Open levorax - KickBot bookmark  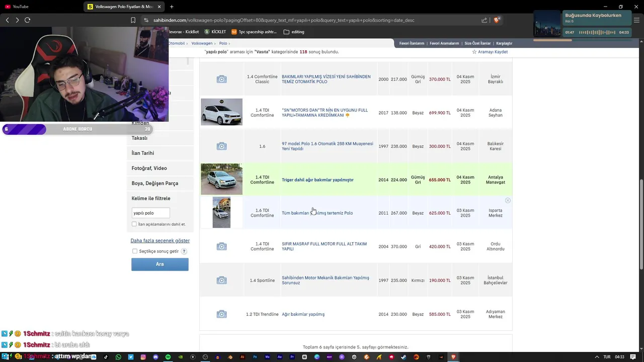[184, 32]
